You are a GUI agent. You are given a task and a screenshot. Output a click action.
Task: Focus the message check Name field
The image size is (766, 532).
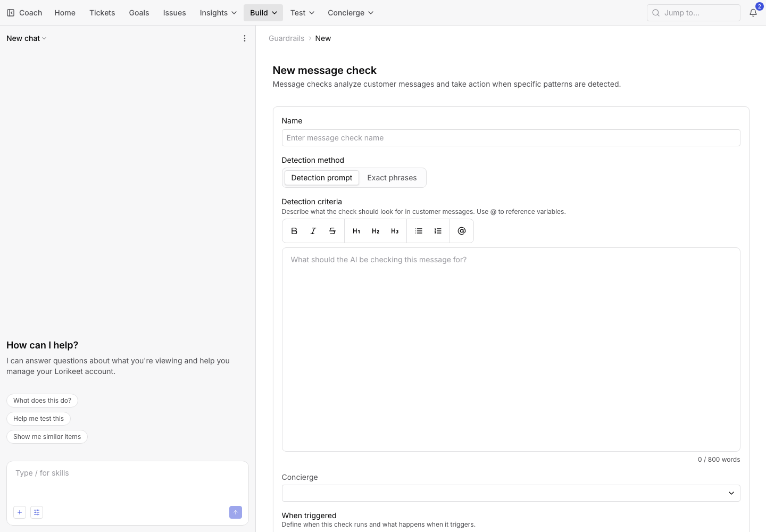tap(511, 138)
